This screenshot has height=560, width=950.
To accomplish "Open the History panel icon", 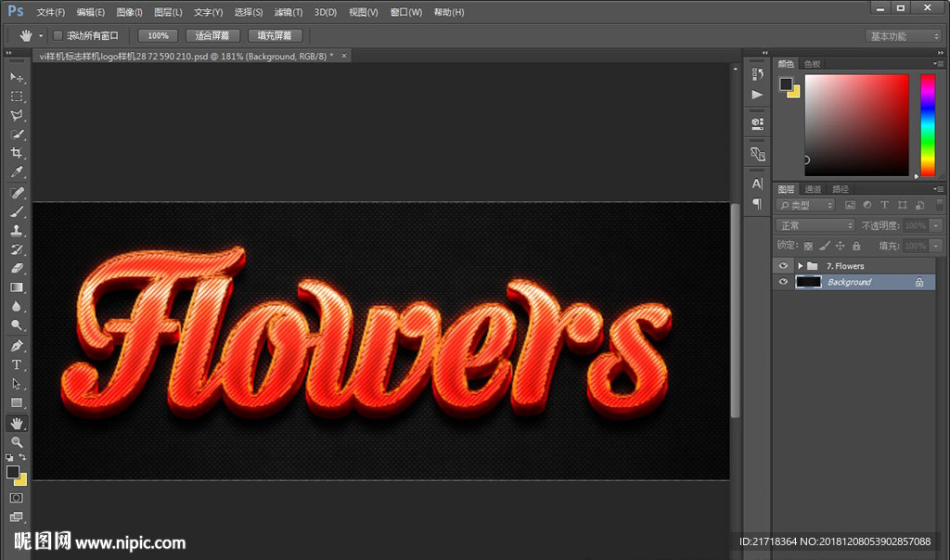I will [x=757, y=74].
